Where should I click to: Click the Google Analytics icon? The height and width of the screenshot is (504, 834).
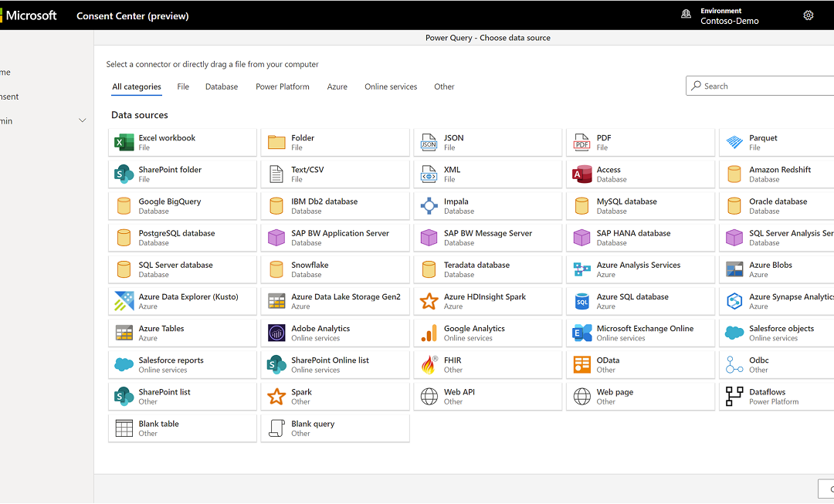click(429, 333)
